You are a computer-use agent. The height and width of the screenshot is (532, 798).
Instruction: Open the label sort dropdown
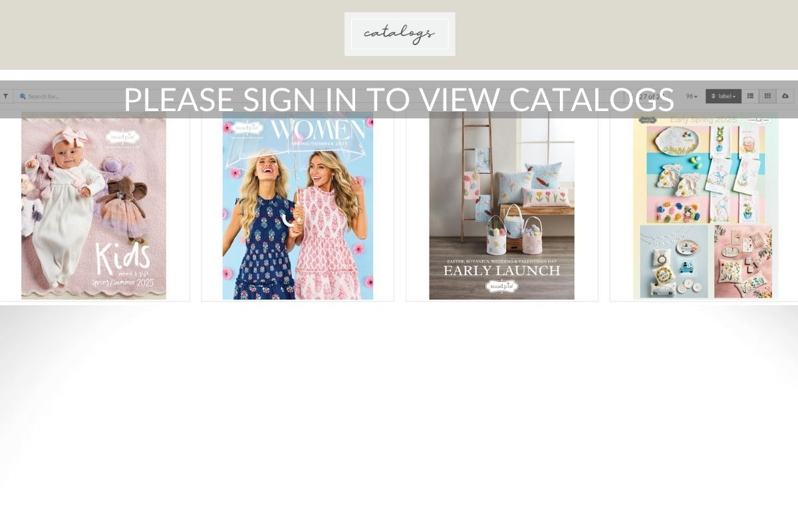(x=723, y=96)
